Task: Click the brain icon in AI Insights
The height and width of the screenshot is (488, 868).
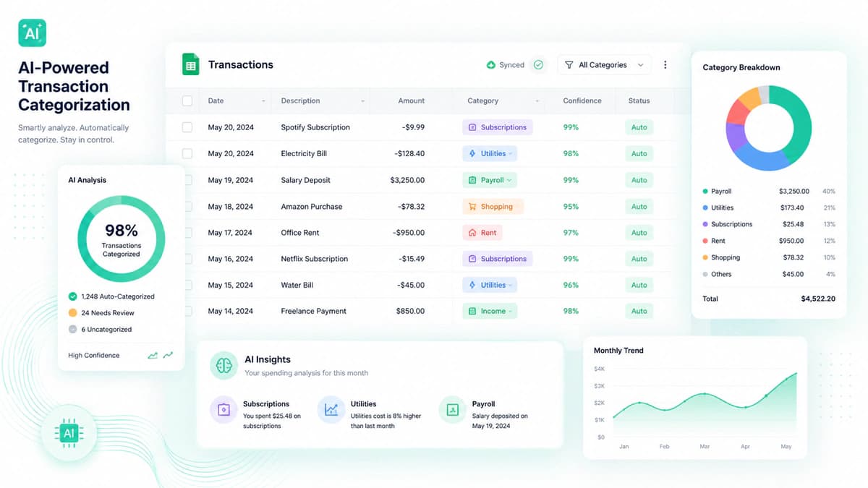Action: click(224, 365)
